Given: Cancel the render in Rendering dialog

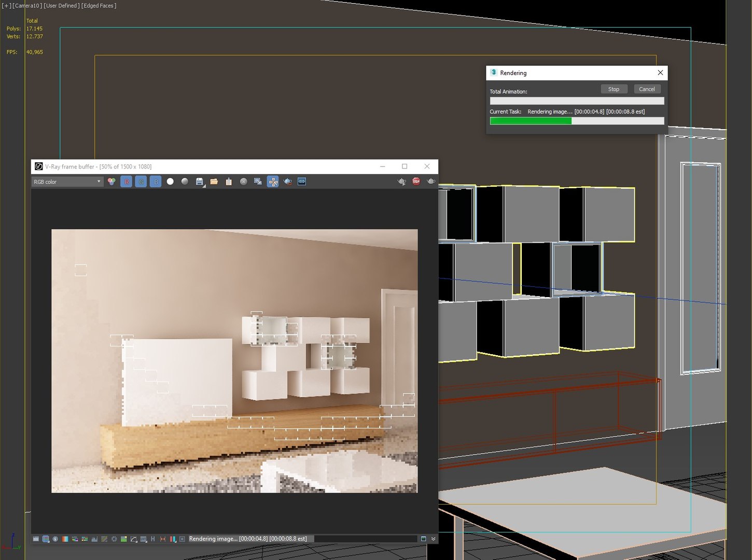Looking at the screenshot, I should point(647,89).
